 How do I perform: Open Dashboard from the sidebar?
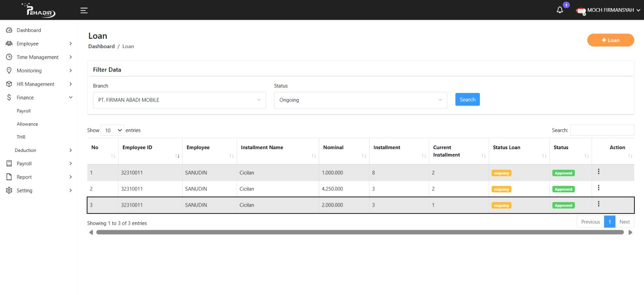pos(29,30)
